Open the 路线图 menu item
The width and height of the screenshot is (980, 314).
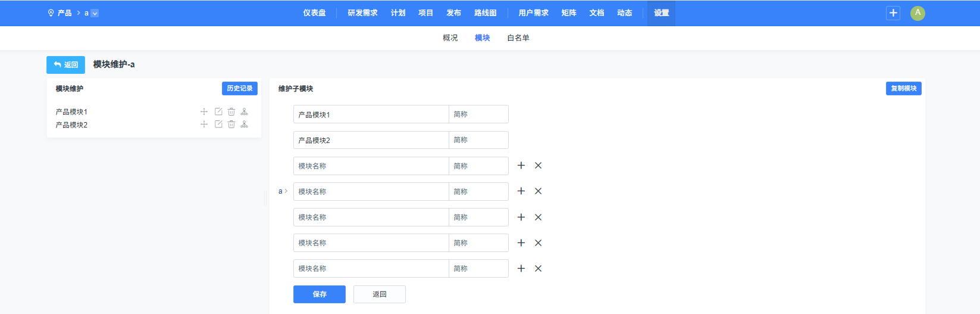coord(485,13)
